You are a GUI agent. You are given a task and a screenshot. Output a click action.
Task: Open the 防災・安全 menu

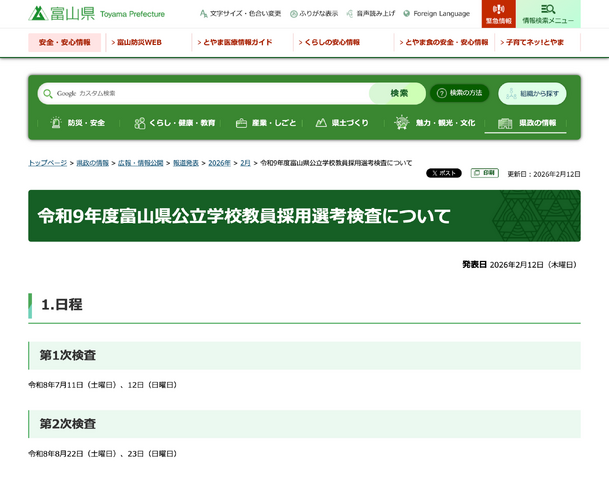click(x=78, y=123)
